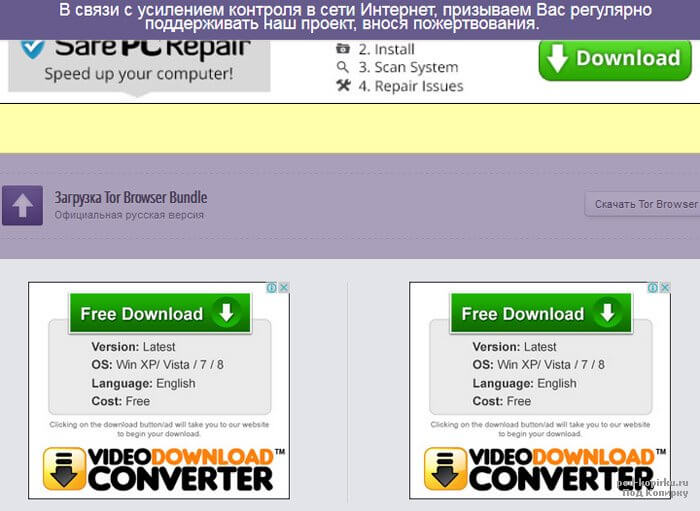Dismiss the right ad using its X
This screenshot has width=700, height=511.
point(664,288)
